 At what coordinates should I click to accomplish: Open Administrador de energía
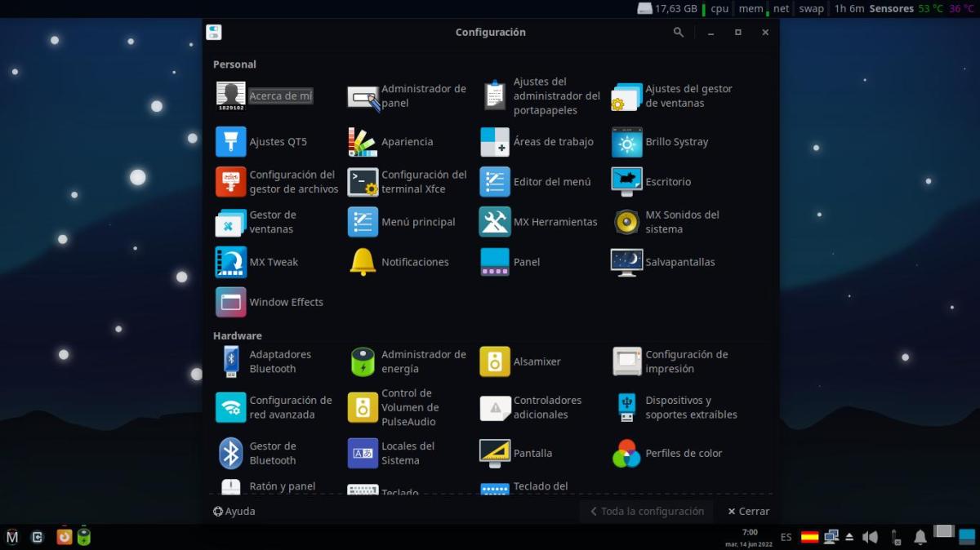tap(363, 361)
